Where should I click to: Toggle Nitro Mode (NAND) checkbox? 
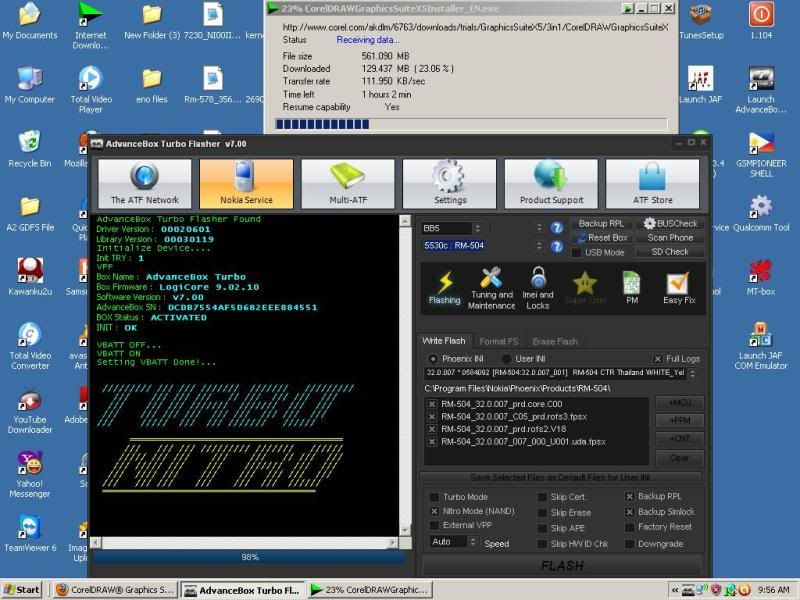pyautogui.click(x=434, y=511)
